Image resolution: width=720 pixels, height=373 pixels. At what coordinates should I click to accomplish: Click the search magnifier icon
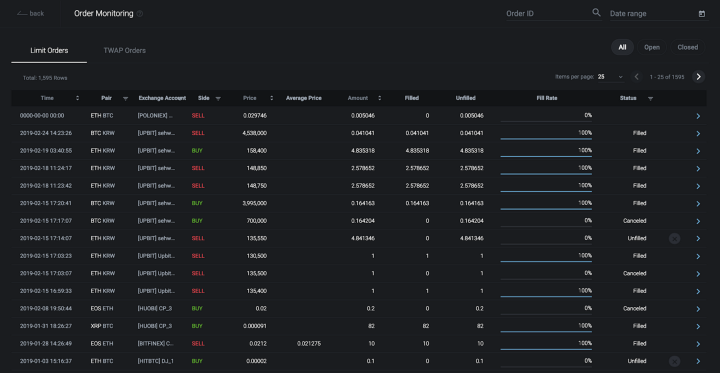point(596,13)
